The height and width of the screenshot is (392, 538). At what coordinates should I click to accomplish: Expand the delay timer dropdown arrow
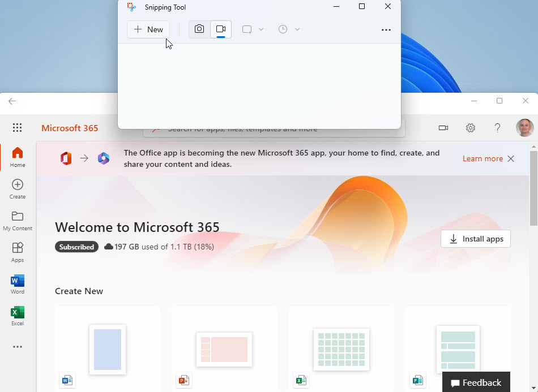point(297,29)
